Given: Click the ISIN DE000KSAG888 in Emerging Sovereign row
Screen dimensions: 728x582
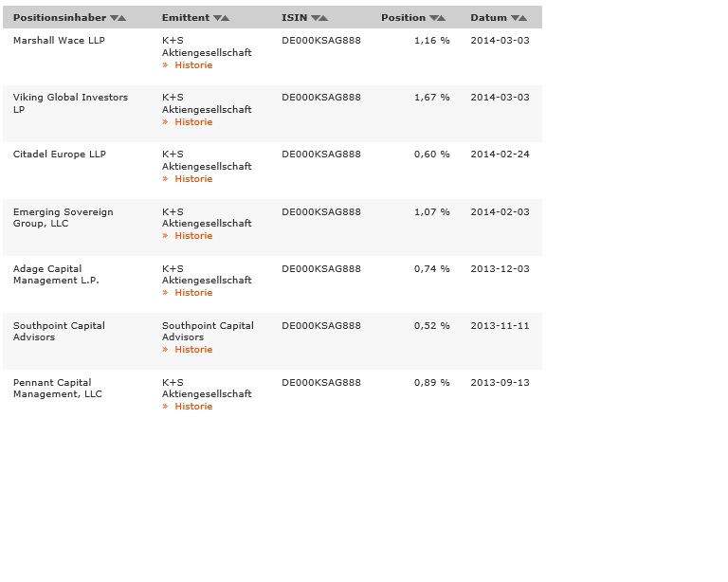Looking at the screenshot, I should (x=321, y=212).
